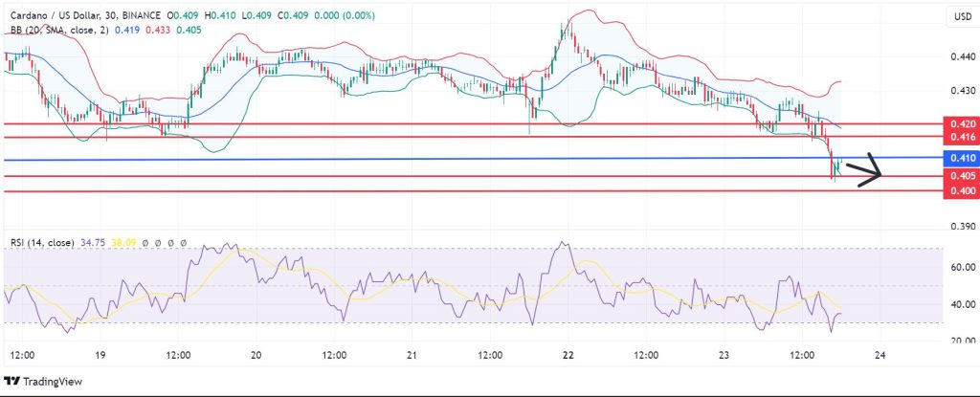Select the RSI (14, close) indicator legend
The width and height of the screenshot is (980, 397).
[x=44, y=243]
